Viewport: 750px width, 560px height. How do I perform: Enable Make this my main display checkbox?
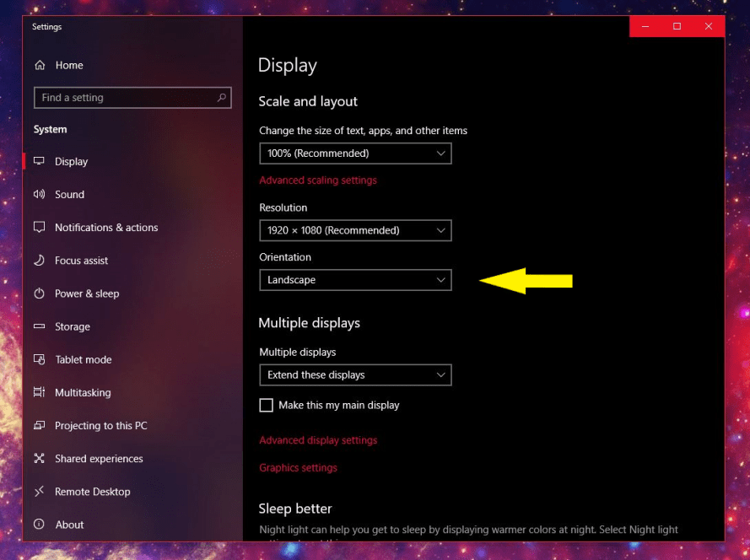[x=267, y=406]
